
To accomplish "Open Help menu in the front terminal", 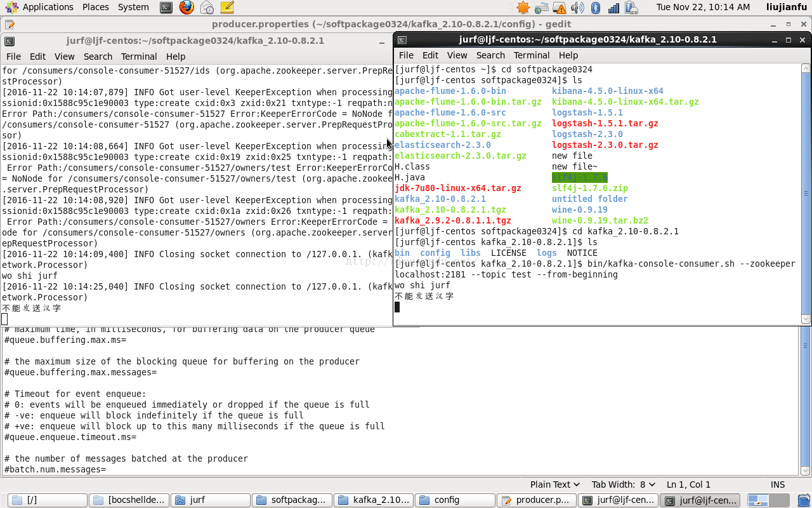I will (x=568, y=55).
